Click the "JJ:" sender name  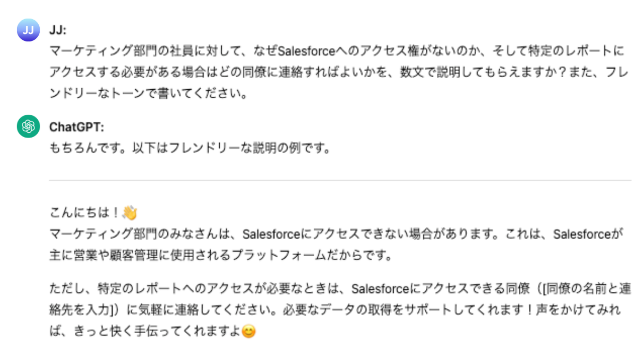click(x=58, y=30)
